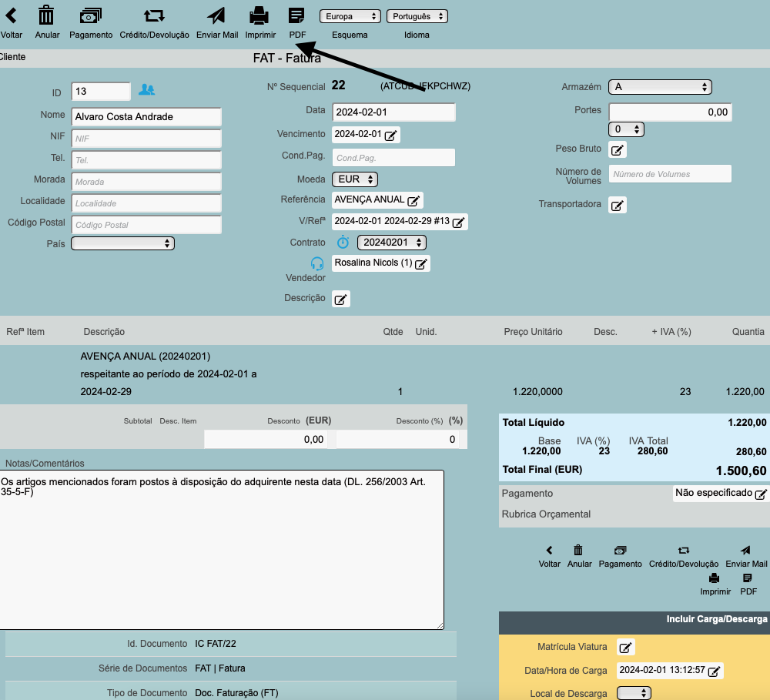Click the Desconto (EUR) field
Screen dimensions: 770x700
266,439
